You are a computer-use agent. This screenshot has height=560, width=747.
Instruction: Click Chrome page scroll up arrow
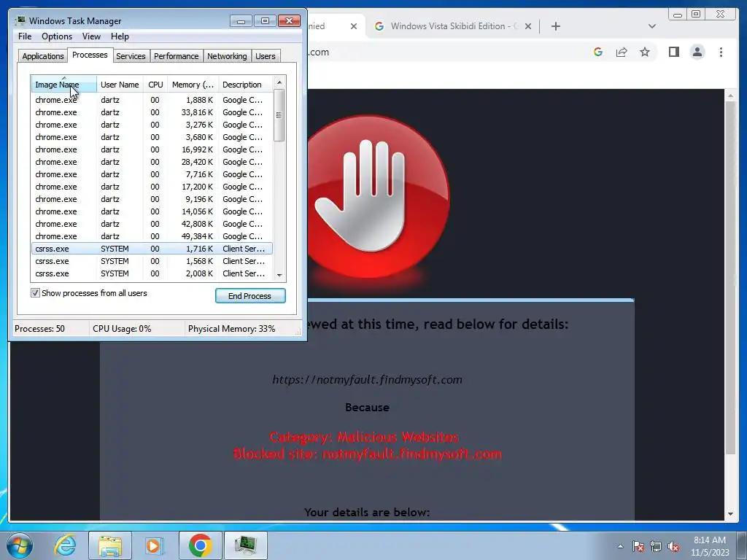point(730,96)
